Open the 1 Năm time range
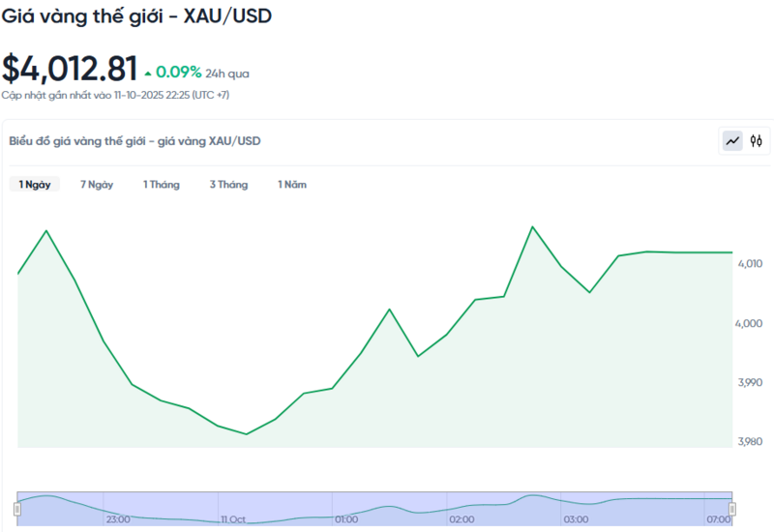774x532 pixels. click(292, 185)
